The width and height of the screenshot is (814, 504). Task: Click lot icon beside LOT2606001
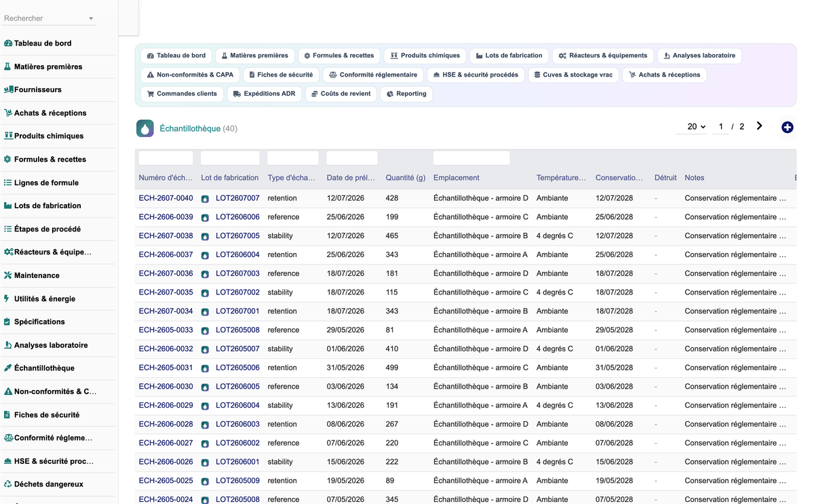click(205, 463)
